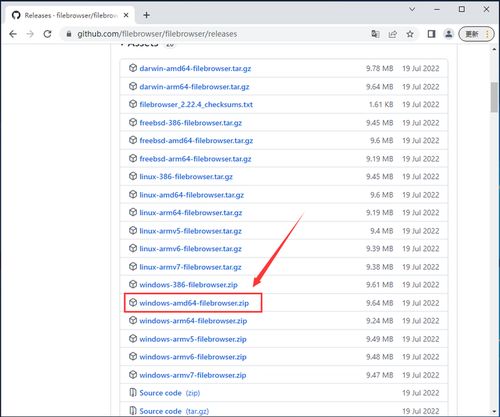Reload the GitHub releases page

point(48,34)
